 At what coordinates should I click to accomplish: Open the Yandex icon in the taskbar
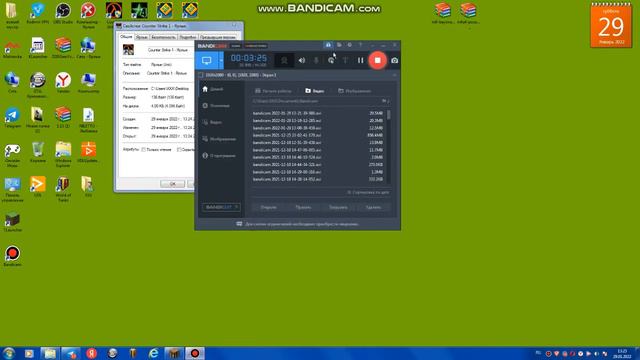coord(91,353)
